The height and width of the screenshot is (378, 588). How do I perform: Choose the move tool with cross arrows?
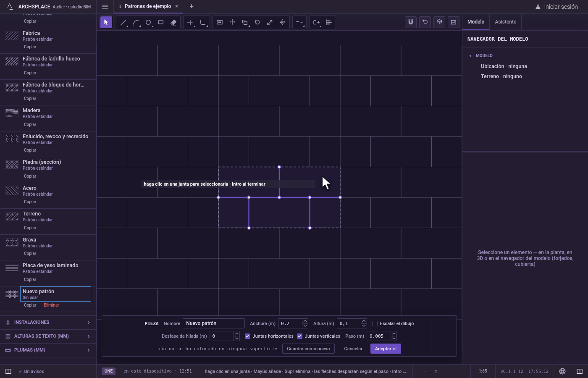pos(232,22)
